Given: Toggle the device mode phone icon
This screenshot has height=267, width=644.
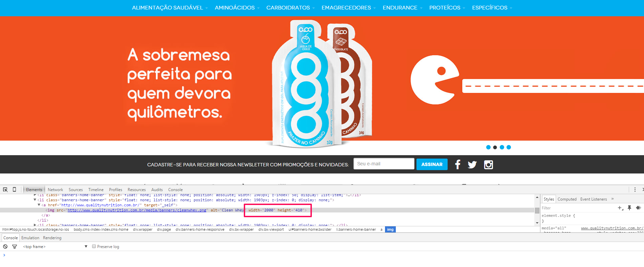Looking at the screenshot, I should pos(14,189).
